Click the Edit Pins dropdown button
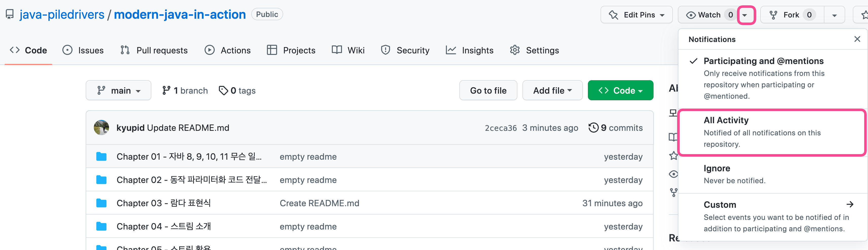The width and height of the screenshot is (868, 250). point(637,15)
